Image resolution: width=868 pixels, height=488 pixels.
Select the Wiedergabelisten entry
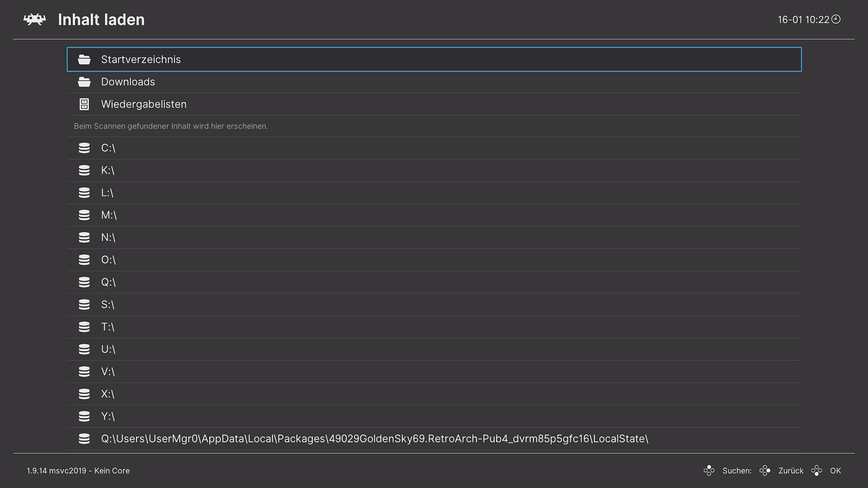coord(144,104)
